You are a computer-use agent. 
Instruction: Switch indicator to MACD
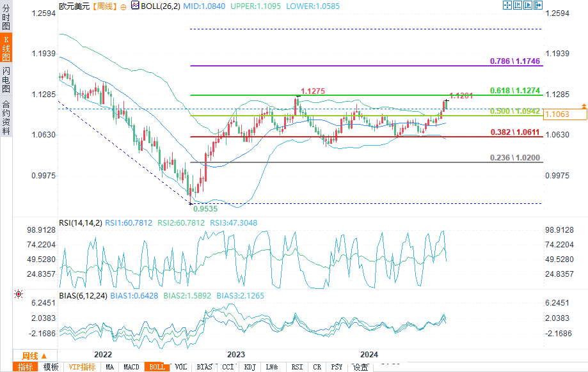point(131,367)
